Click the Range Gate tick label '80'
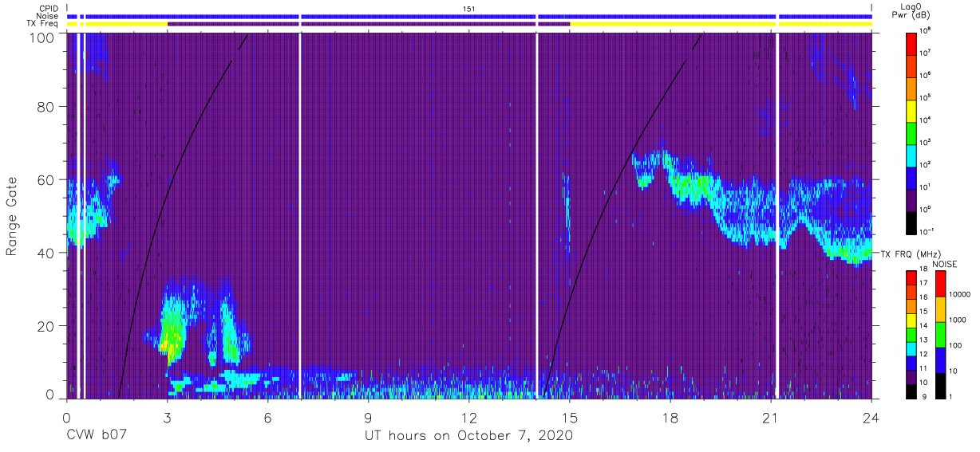Viewport: 980px width, 452px height. click(x=46, y=107)
